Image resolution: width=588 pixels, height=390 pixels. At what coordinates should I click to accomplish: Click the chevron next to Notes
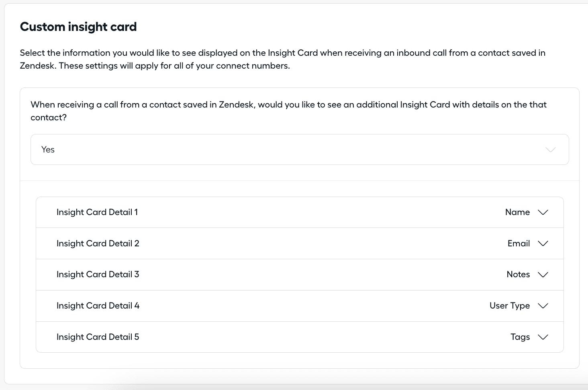543,274
